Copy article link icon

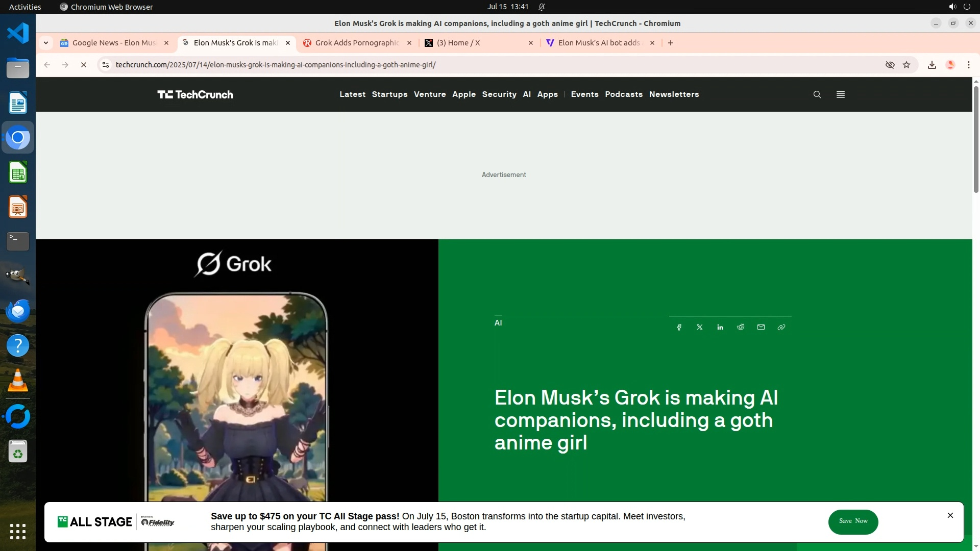coord(781,327)
